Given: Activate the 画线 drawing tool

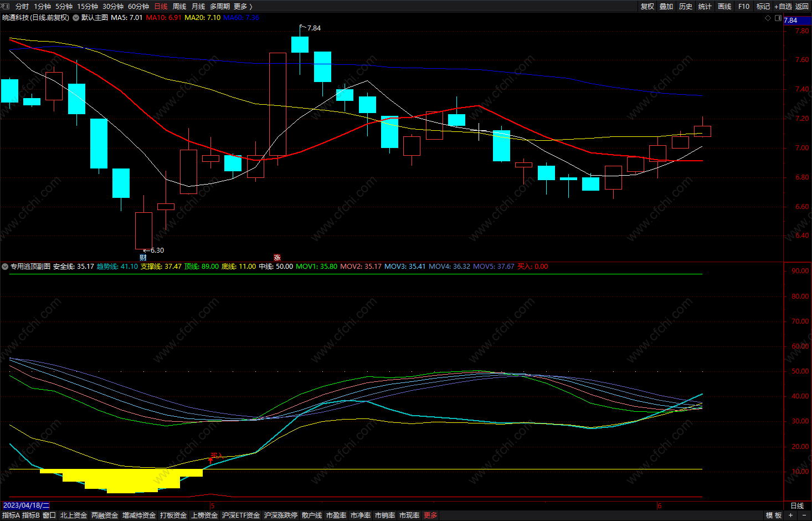Looking at the screenshot, I should tap(724, 7).
